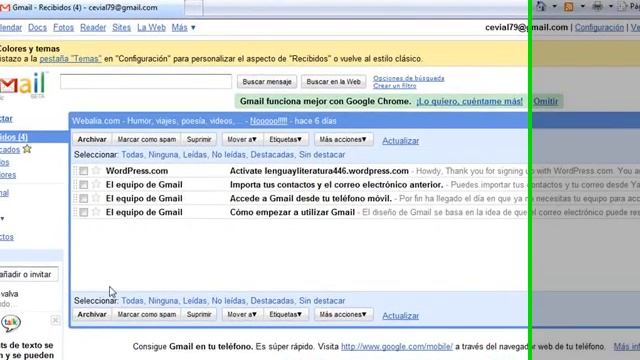
Task: Click into the Gmail search field
Action: pyautogui.click(x=146, y=81)
